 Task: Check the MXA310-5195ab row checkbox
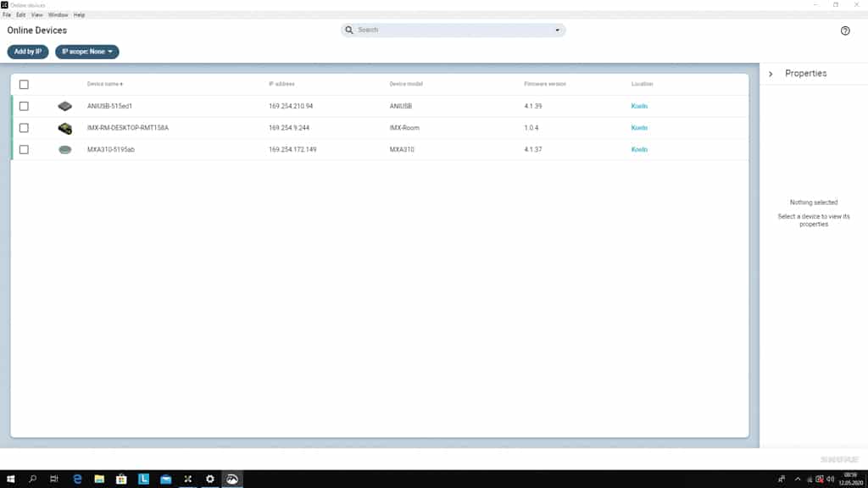pyautogui.click(x=24, y=149)
